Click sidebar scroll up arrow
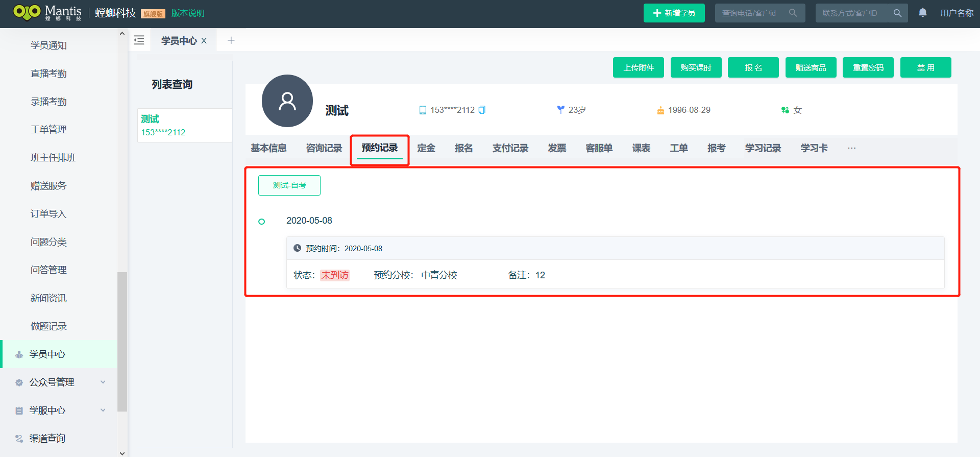The image size is (980, 457). tap(122, 34)
